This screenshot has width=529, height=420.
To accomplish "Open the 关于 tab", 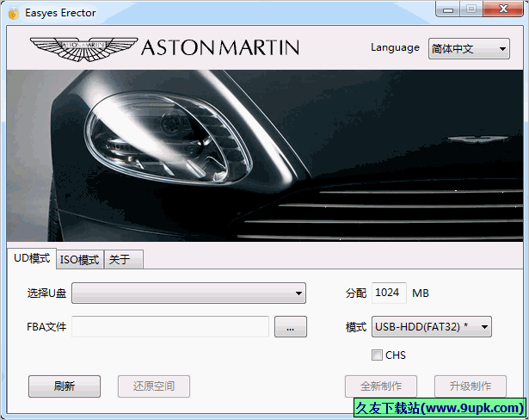I will [124, 260].
